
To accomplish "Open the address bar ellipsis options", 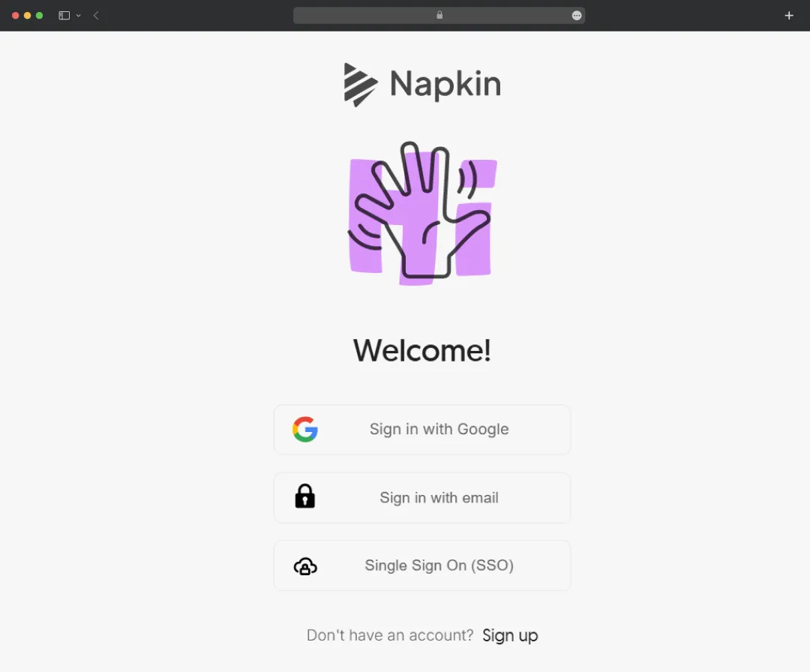I will click(x=577, y=16).
